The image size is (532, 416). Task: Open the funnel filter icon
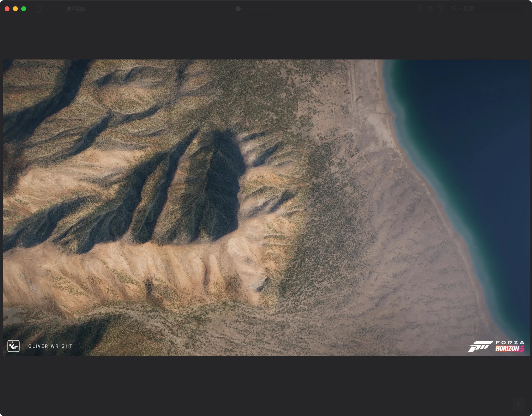click(441, 9)
